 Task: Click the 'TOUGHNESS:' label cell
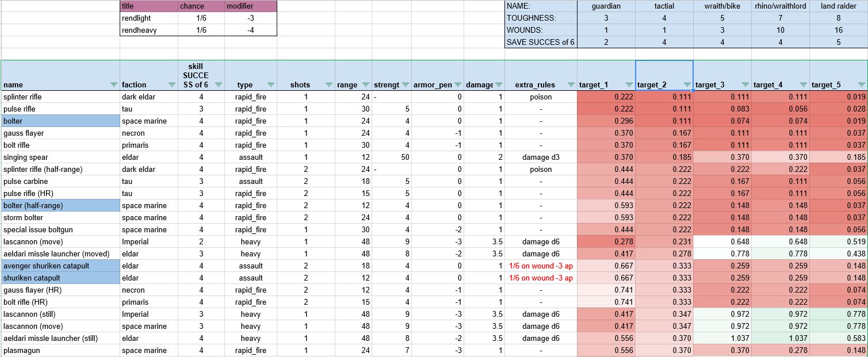[x=541, y=18]
